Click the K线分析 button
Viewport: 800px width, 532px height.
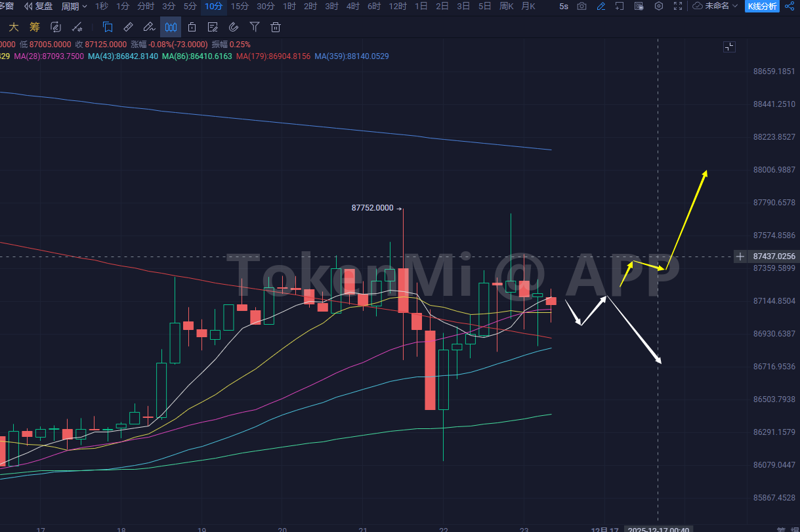point(762,6)
